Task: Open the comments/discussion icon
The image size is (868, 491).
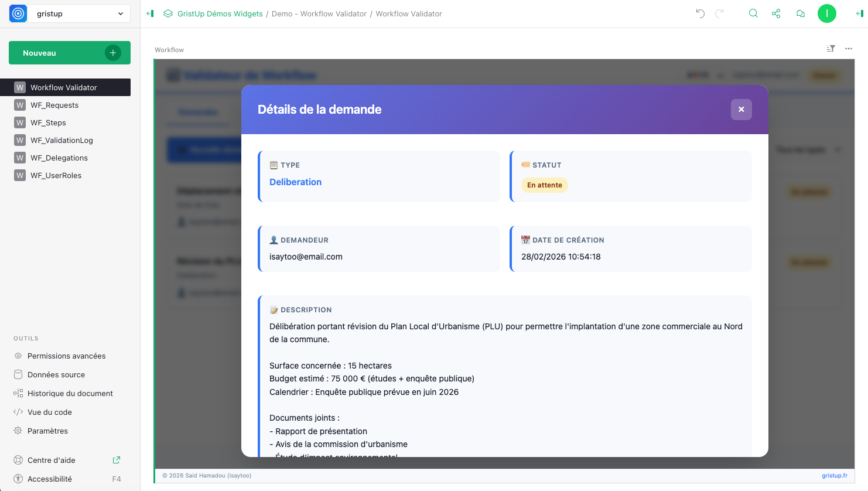Action: [x=800, y=13]
